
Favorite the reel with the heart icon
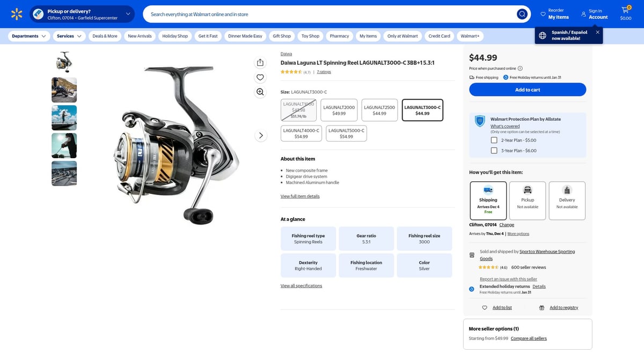[260, 77]
